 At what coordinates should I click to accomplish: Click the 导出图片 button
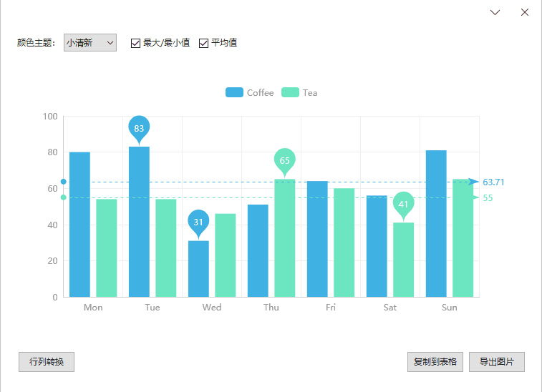coord(497,362)
